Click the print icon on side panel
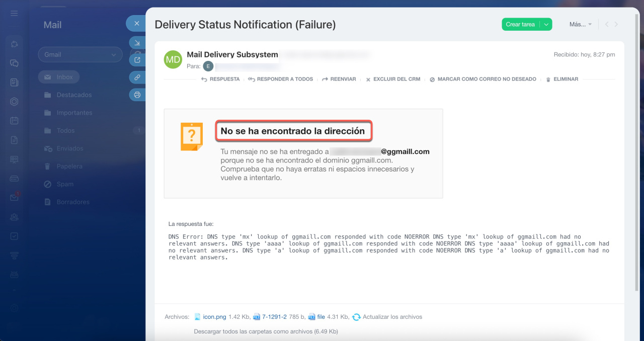The width and height of the screenshot is (644, 341). pyautogui.click(x=137, y=95)
